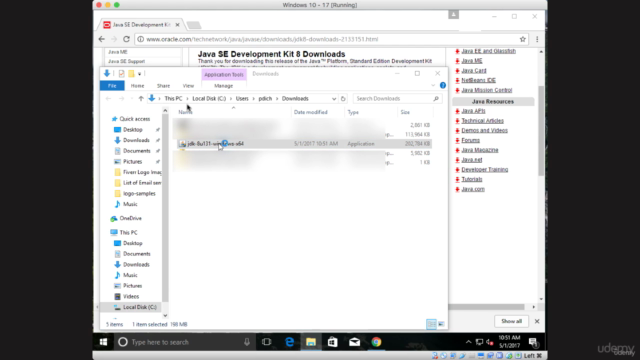This screenshot has width=640, height=360.
Task: Click the Chrome back button
Action: tap(101, 39)
